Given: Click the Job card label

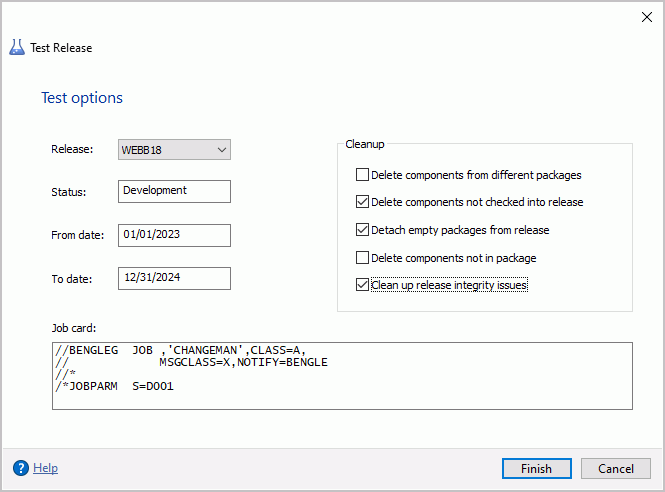Looking at the screenshot, I should point(74,328).
